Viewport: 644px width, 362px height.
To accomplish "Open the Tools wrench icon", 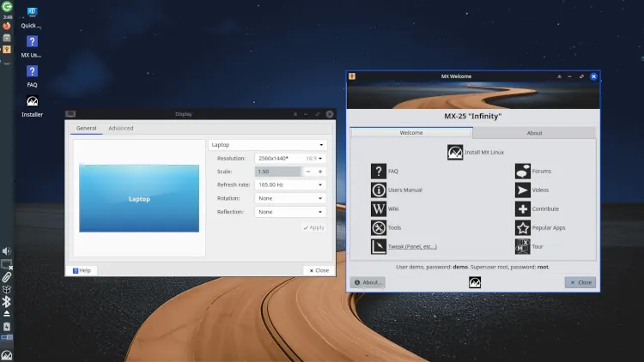I will 379,228.
